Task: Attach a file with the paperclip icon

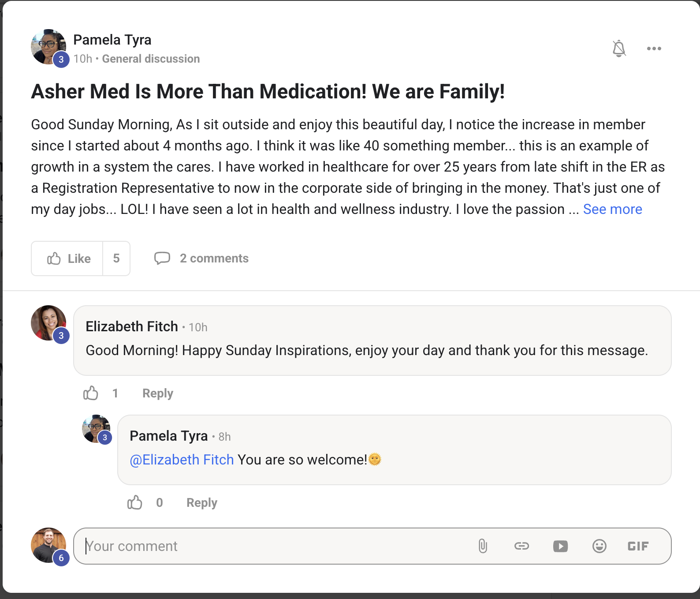Action: pyautogui.click(x=483, y=546)
